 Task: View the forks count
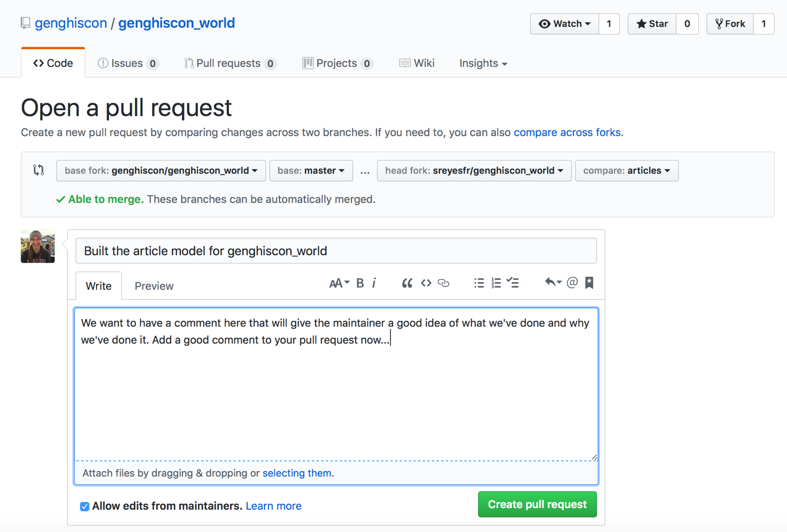click(764, 24)
